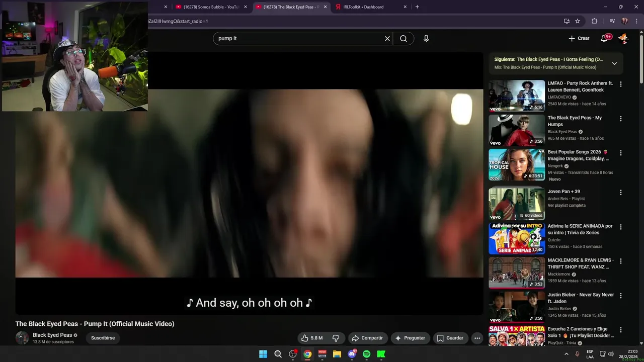
Task: Open options for The Black Eyed Peas My Humps
Action: pos(621,119)
